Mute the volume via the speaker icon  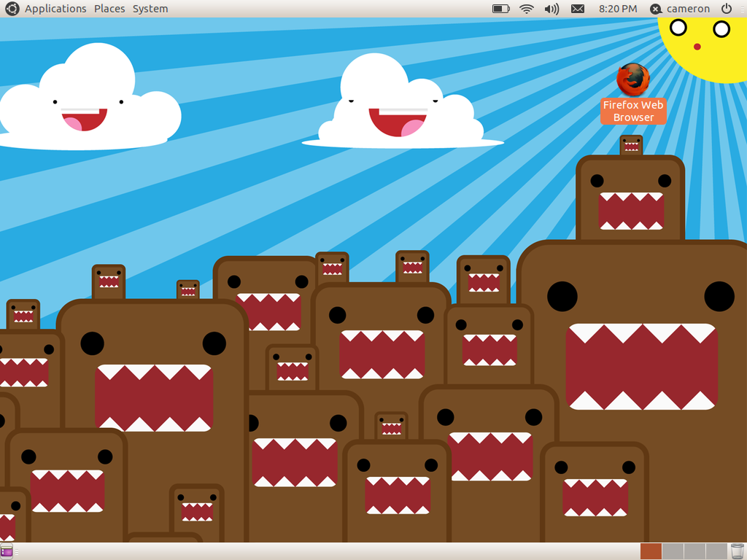coord(550,8)
